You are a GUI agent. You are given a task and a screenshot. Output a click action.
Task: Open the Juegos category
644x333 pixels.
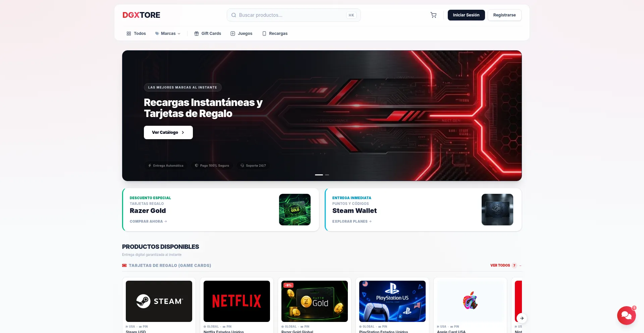[241, 34]
